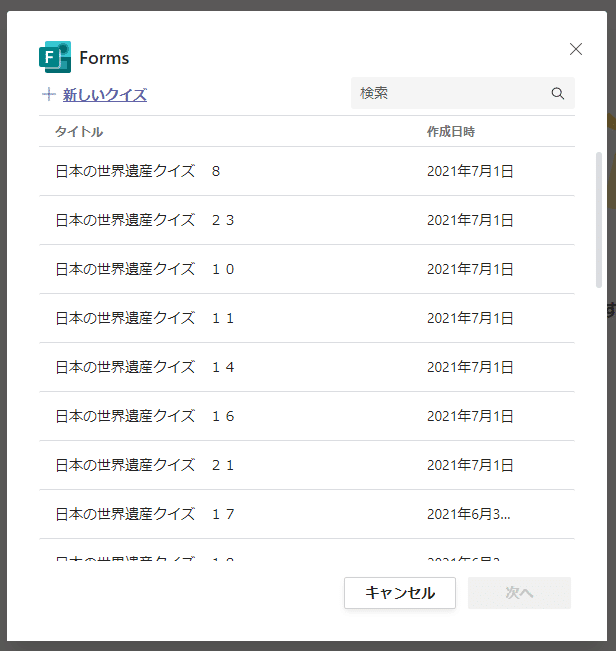Image resolution: width=616 pixels, height=651 pixels.
Task: Open the 新しいクイズ link
Action: (x=105, y=95)
